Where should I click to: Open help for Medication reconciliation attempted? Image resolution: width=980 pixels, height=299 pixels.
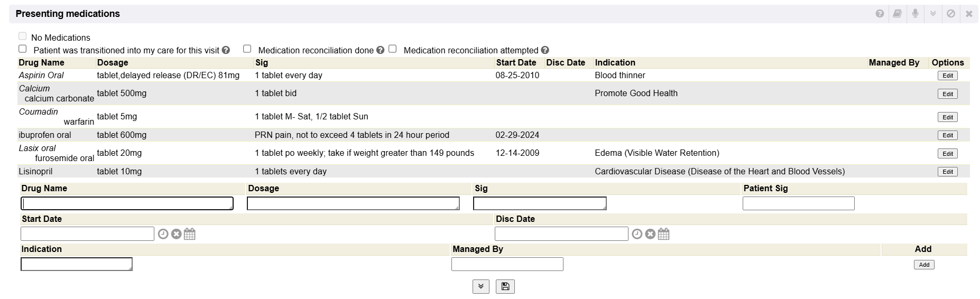click(x=545, y=50)
